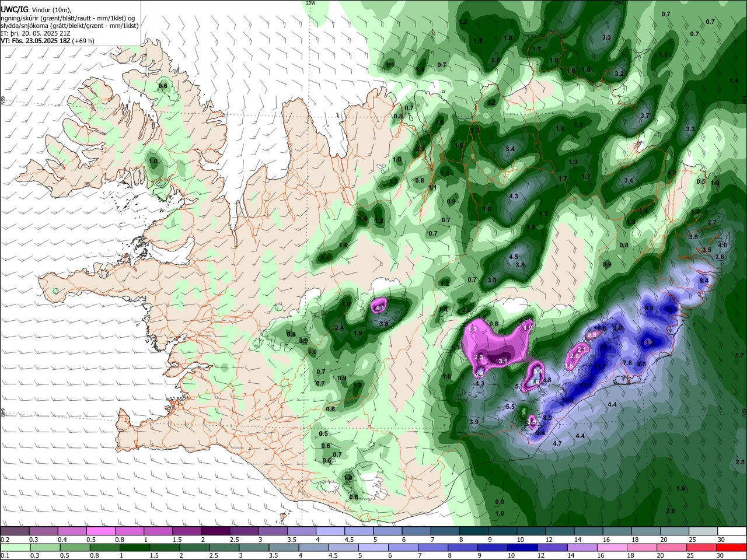
Task: Select the 5.5 value near the south coast
Action: tap(510, 407)
